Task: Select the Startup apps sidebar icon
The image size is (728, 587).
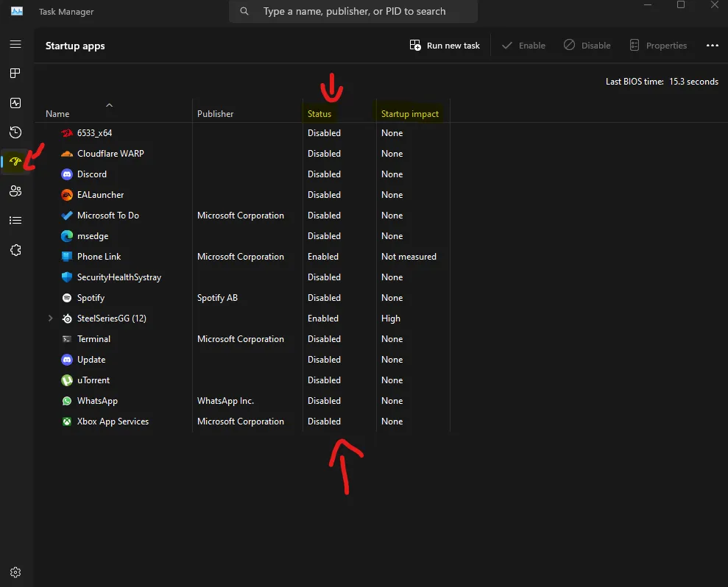Action: [15, 162]
